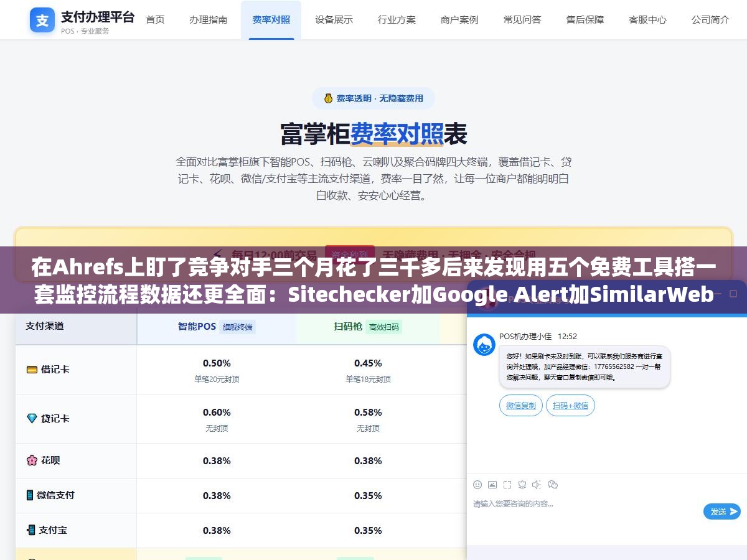Click the send image icon in chat
Screen dimensions: 747x560
(492, 485)
